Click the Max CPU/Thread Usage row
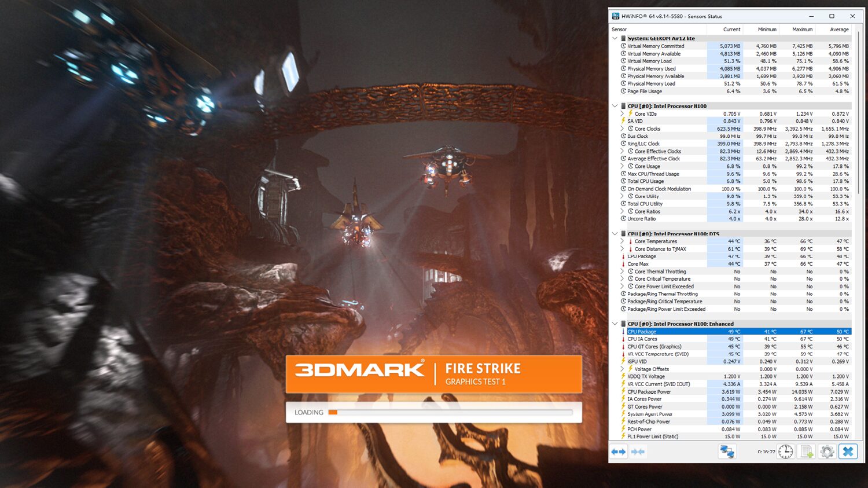Image resolution: width=868 pixels, height=488 pixels. click(735, 174)
